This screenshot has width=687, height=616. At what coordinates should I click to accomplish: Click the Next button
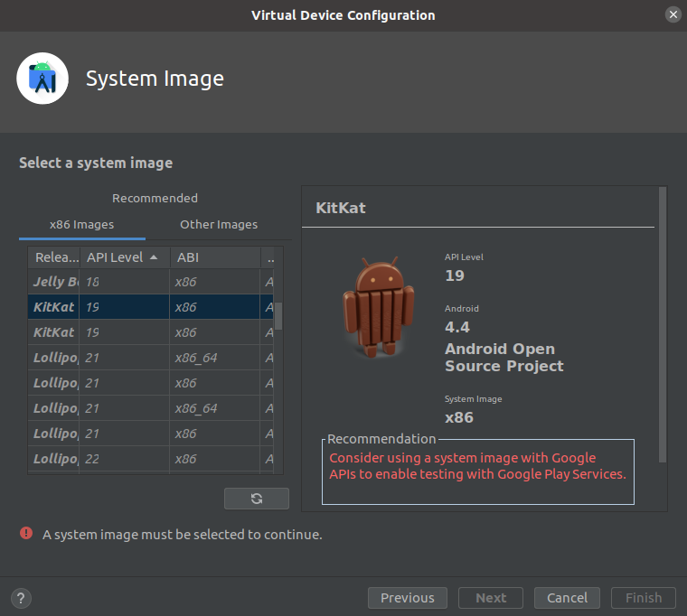pyautogui.click(x=491, y=598)
